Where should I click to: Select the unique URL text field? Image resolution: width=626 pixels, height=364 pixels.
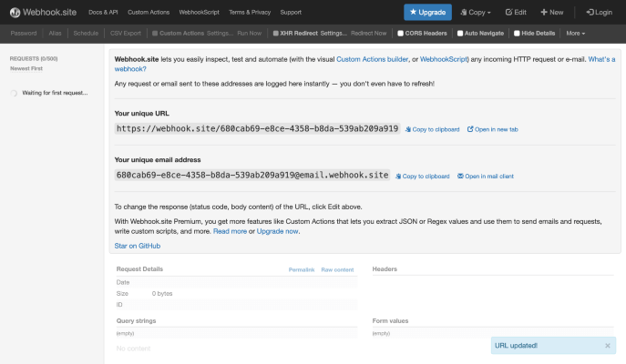(x=257, y=128)
